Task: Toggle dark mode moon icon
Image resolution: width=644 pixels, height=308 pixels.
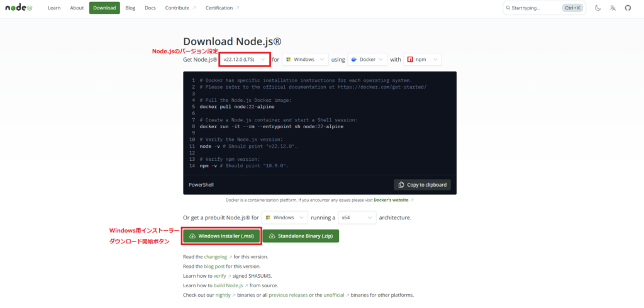Action: 598,8
